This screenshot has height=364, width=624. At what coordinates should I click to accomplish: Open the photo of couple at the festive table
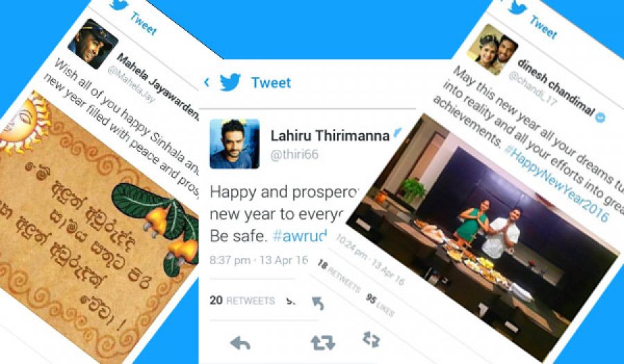point(483,236)
